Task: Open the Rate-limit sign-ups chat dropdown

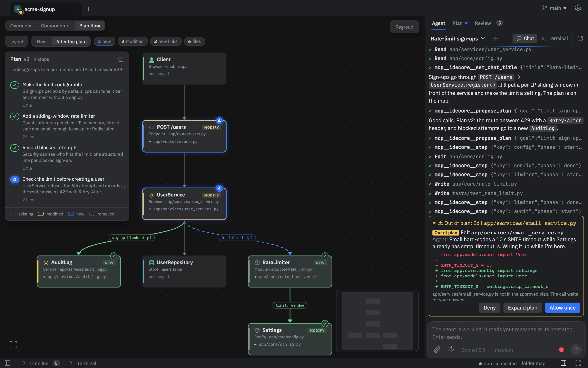Action: [x=458, y=38]
